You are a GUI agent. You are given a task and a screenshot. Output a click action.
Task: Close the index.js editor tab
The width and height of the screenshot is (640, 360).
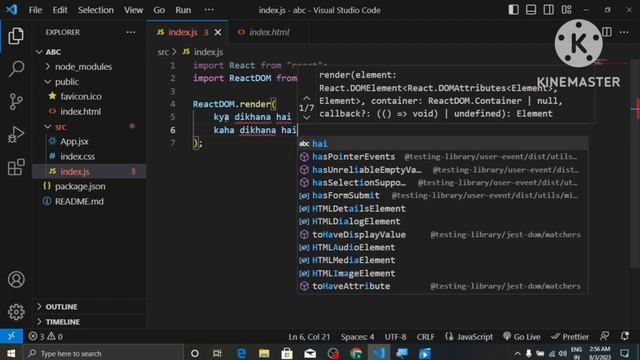(218, 32)
